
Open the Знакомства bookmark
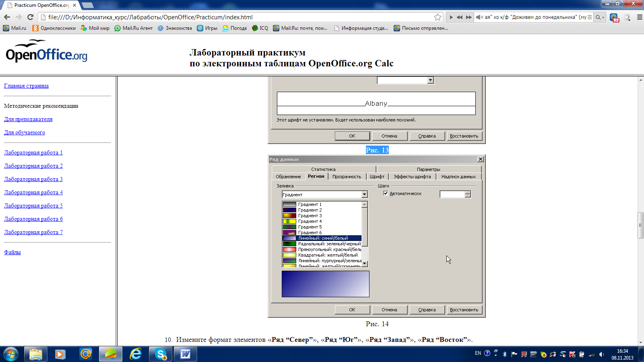175,28
